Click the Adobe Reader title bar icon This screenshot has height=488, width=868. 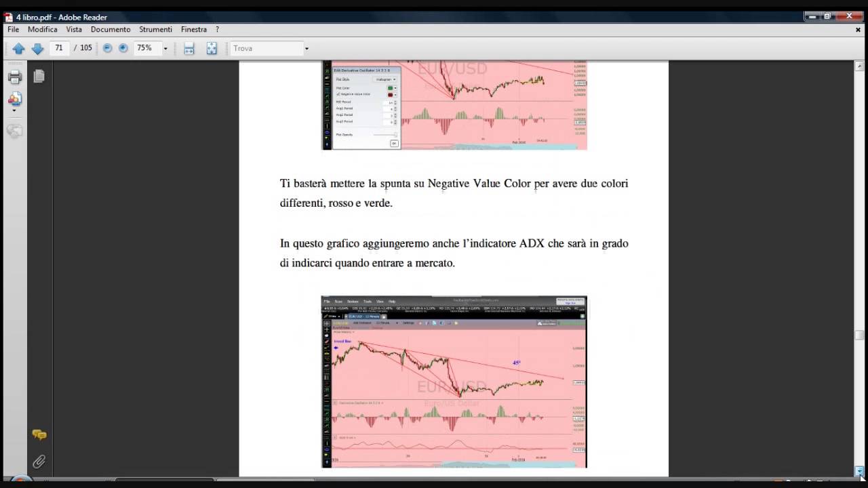[x=10, y=17]
